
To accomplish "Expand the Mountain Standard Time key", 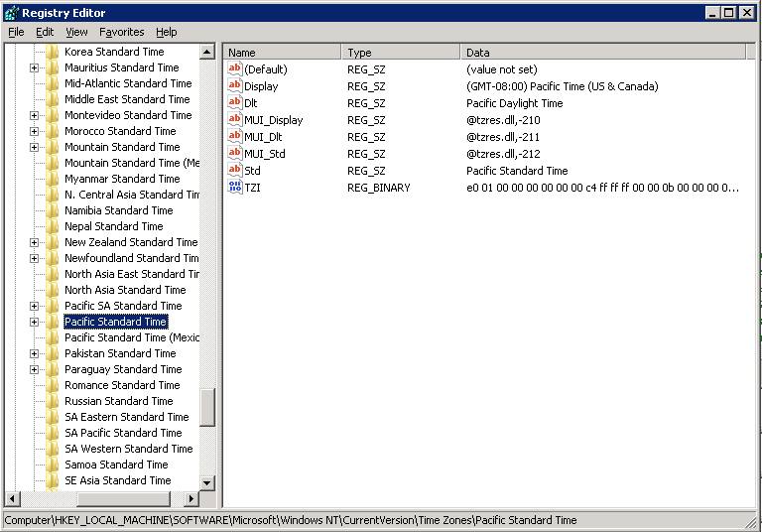I will pos(34,147).
